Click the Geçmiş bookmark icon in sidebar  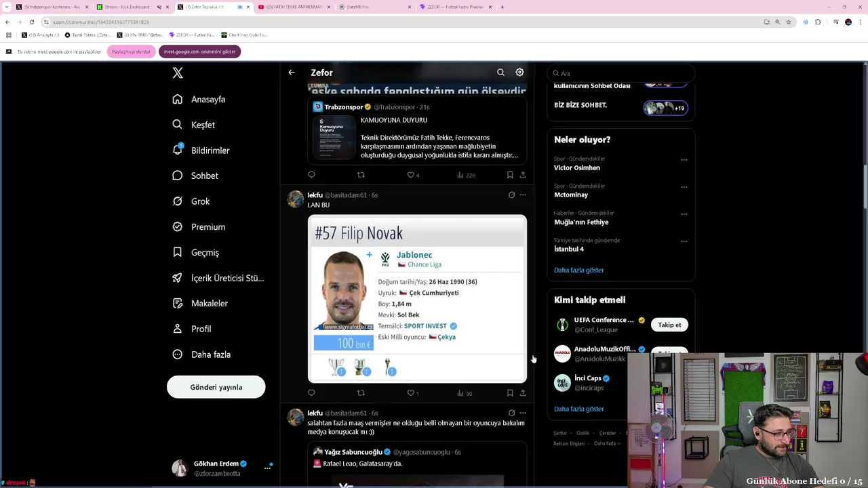coord(178,252)
